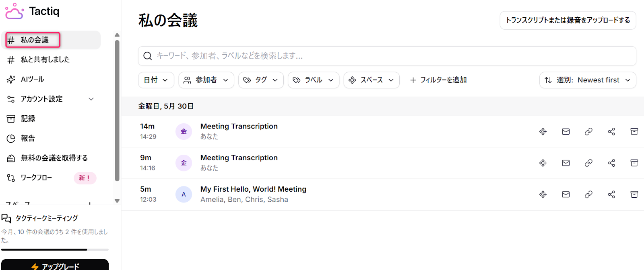Open the Newest first sort dropdown
The height and width of the screenshot is (270, 644).
tap(587, 80)
